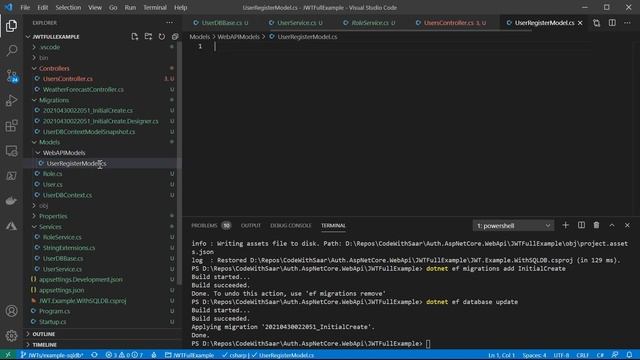Switch to the UserService.cs tab
640x360 pixels.
point(296,23)
